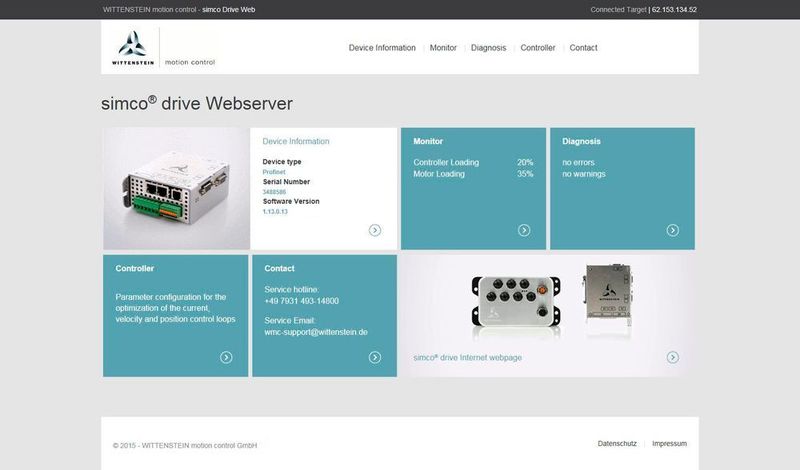Click the service hotline number +49 7931 493-14800

(302, 301)
